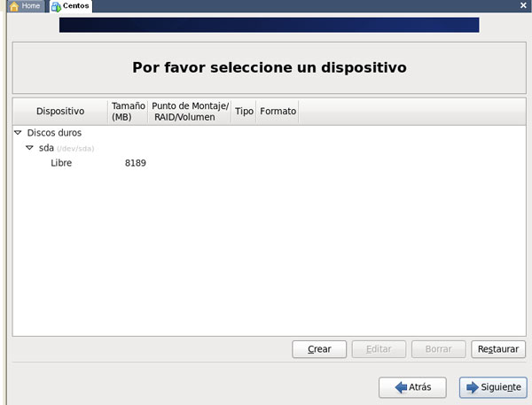532x405 pixels.
Task: Select the Discos duros label
Action: 54,133
